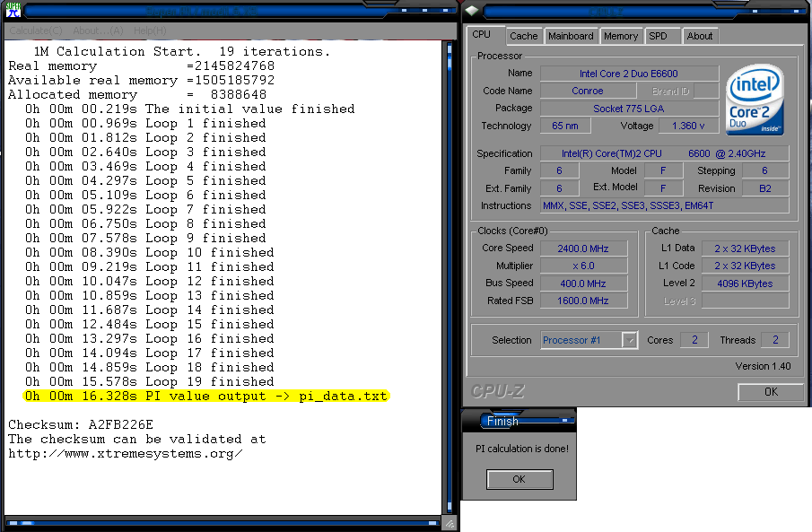
Task: Click the Available real memory line
Action: (142, 80)
